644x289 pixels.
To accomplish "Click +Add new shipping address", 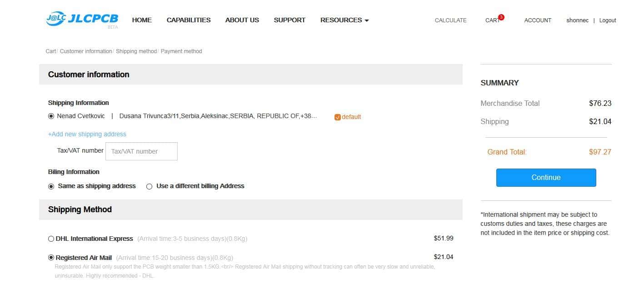I will click(87, 134).
